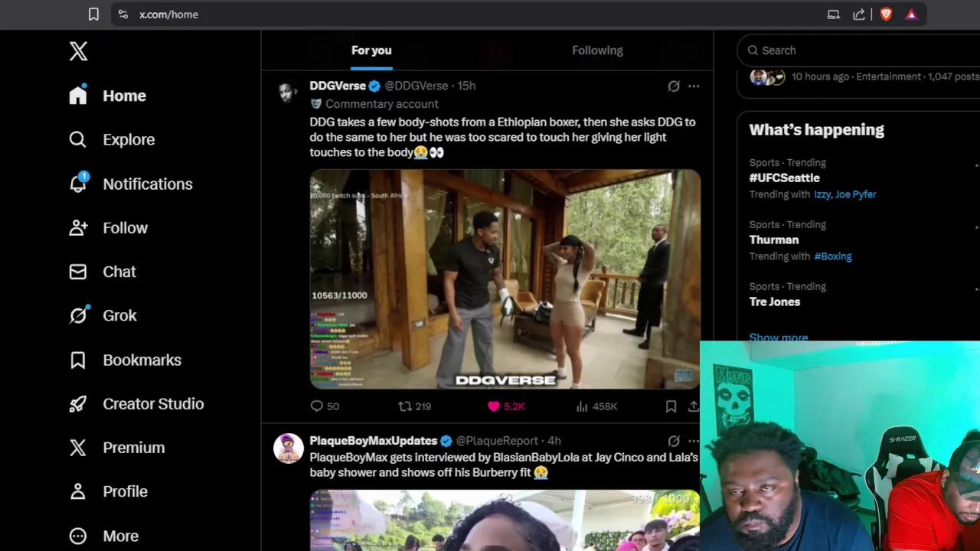Click the Premium X icon

[78, 448]
